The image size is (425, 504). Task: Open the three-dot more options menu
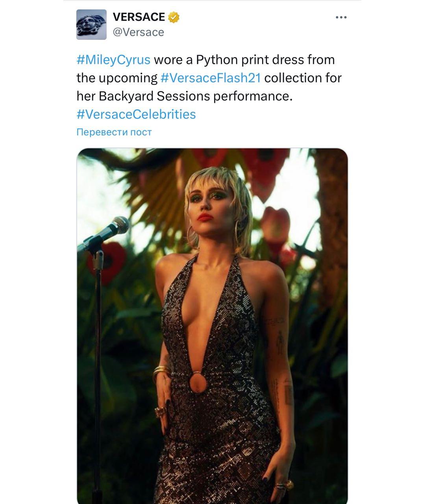tap(341, 17)
